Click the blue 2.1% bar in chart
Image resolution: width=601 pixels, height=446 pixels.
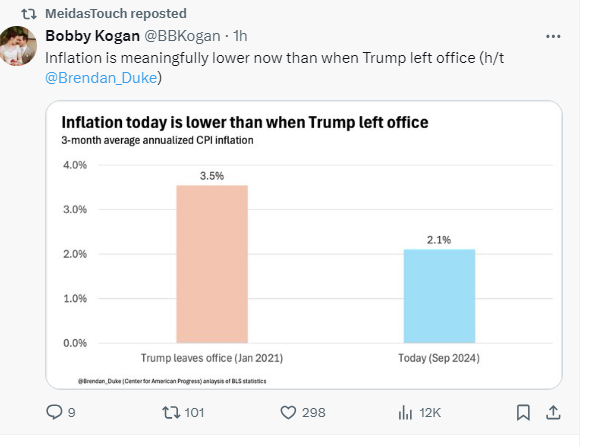tap(439, 296)
